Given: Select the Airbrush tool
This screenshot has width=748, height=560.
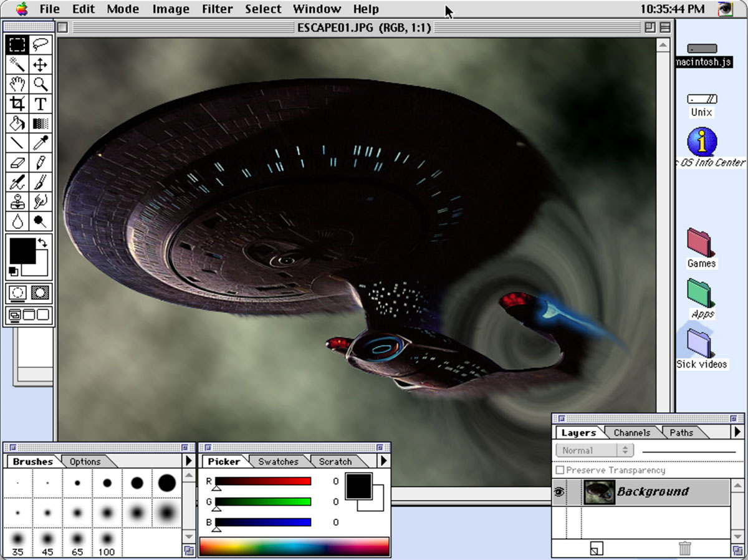Looking at the screenshot, I should click(17, 182).
